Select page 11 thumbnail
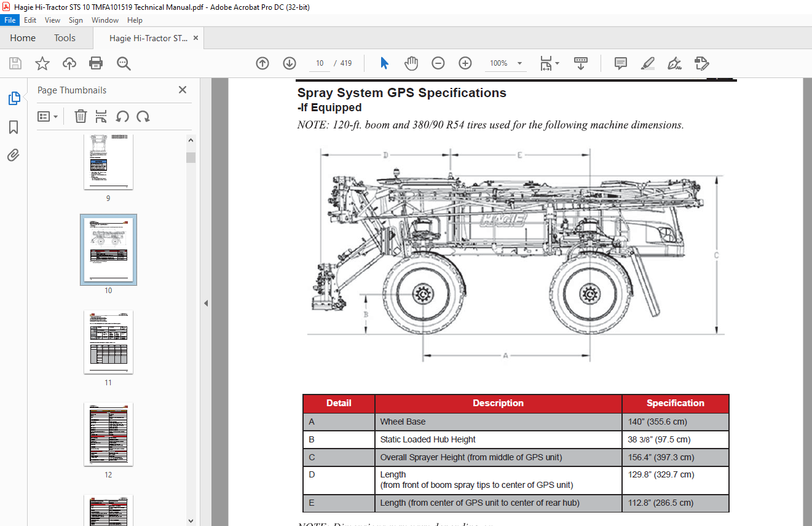Viewport: 812px width, 526px height. (108, 342)
